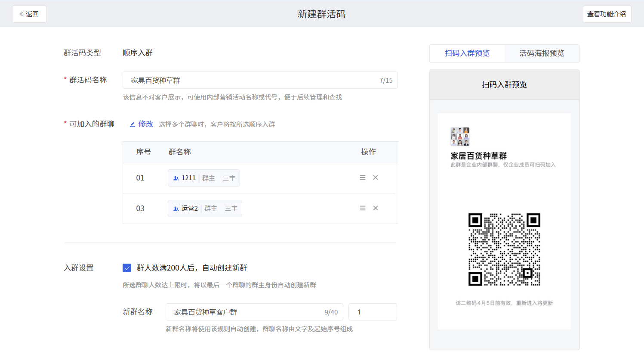644x361 pixels.
Task: Click the 新建群活码 page title
Action: point(321,14)
